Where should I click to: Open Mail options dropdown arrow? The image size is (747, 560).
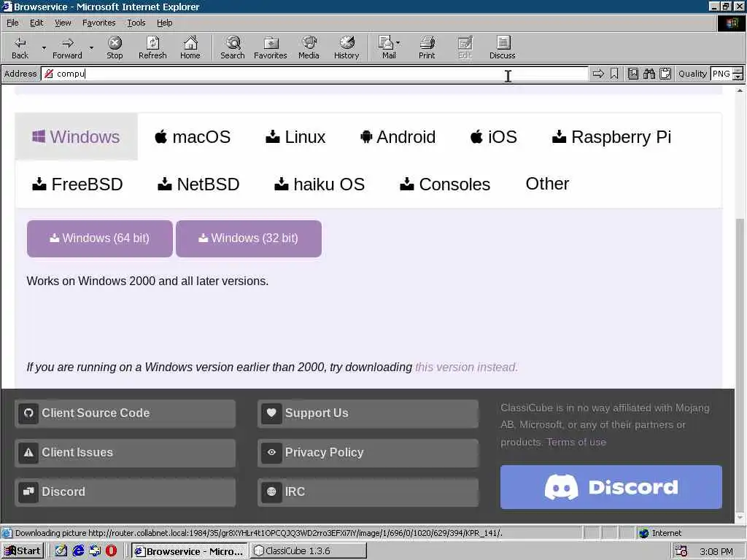tap(398, 43)
